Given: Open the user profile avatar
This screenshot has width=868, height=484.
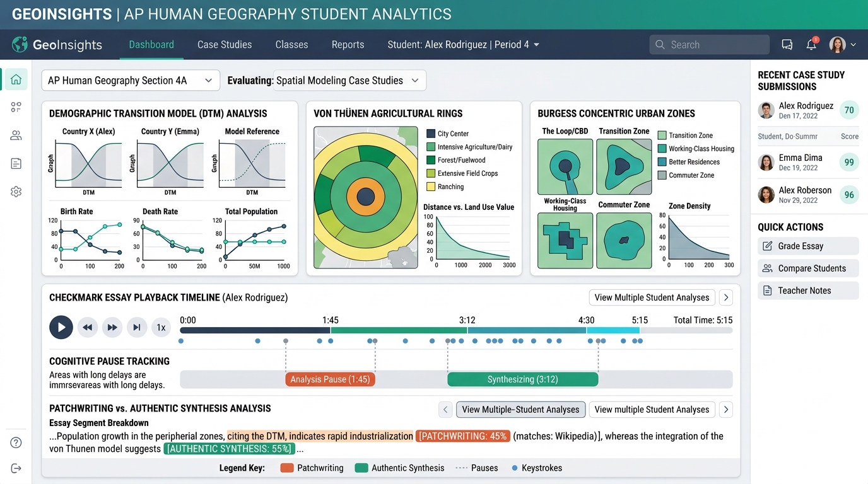Looking at the screenshot, I should (x=837, y=45).
